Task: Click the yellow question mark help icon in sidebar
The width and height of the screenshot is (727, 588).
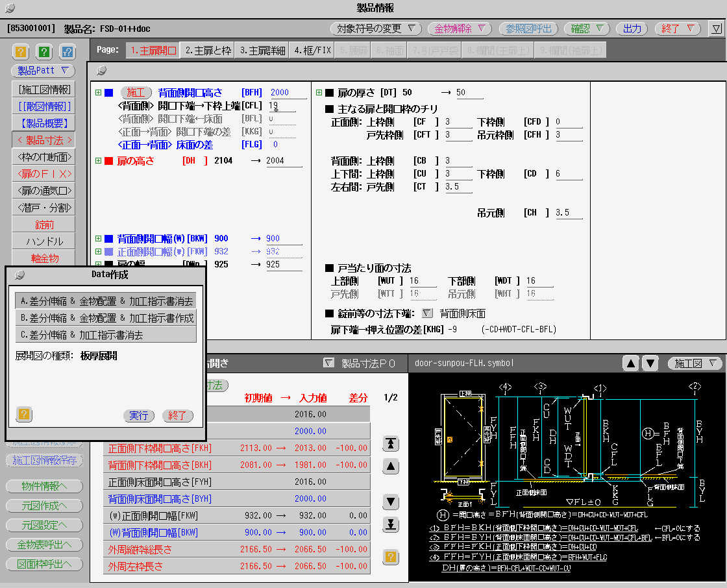Action: click(20, 51)
